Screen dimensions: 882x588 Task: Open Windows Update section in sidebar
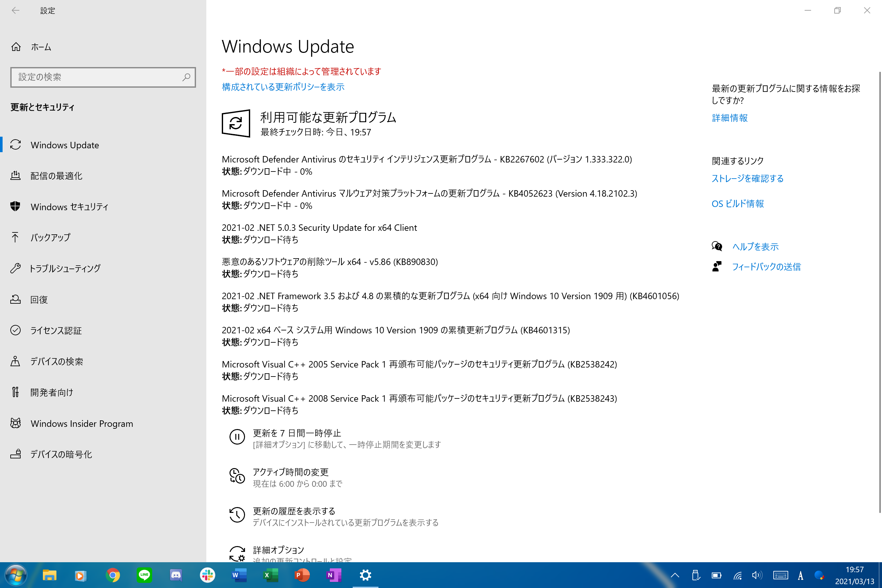point(64,145)
